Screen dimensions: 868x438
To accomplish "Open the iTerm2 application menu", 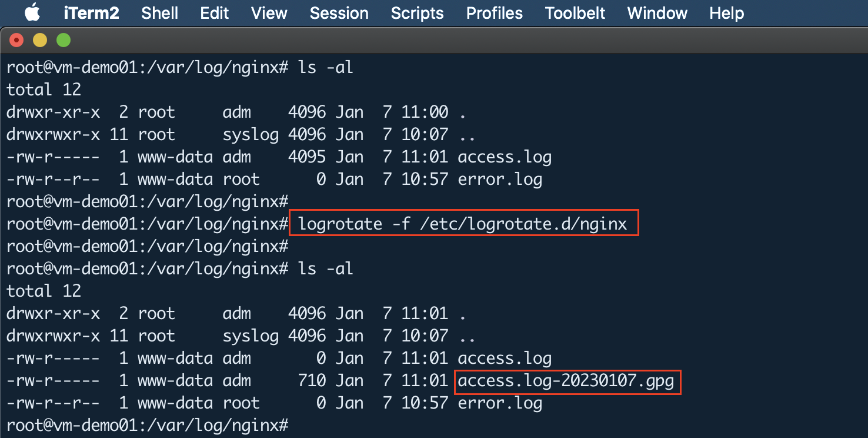I will 93,13.
